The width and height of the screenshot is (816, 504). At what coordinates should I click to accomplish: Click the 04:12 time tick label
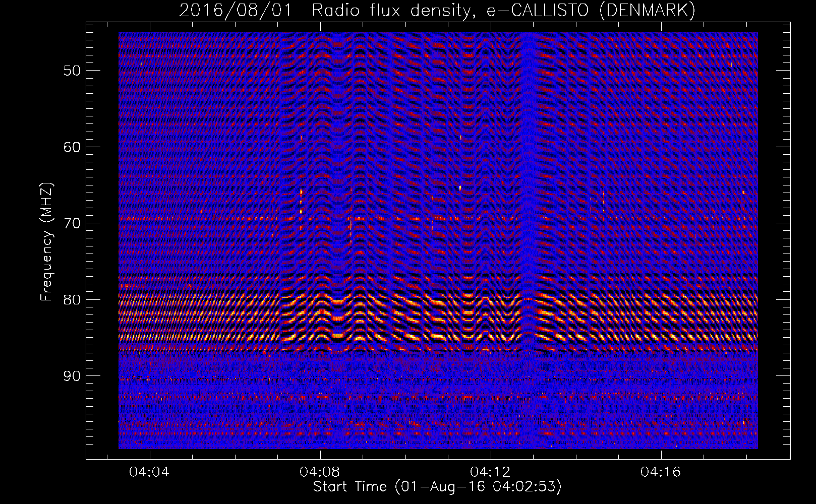tap(490, 472)
